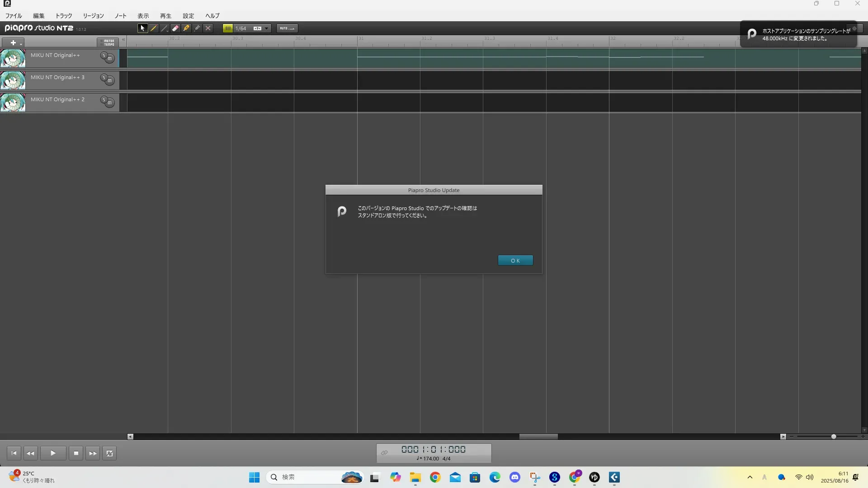
Task: Mute the MIKU NT Original++ 2 track
Action: 109,103
